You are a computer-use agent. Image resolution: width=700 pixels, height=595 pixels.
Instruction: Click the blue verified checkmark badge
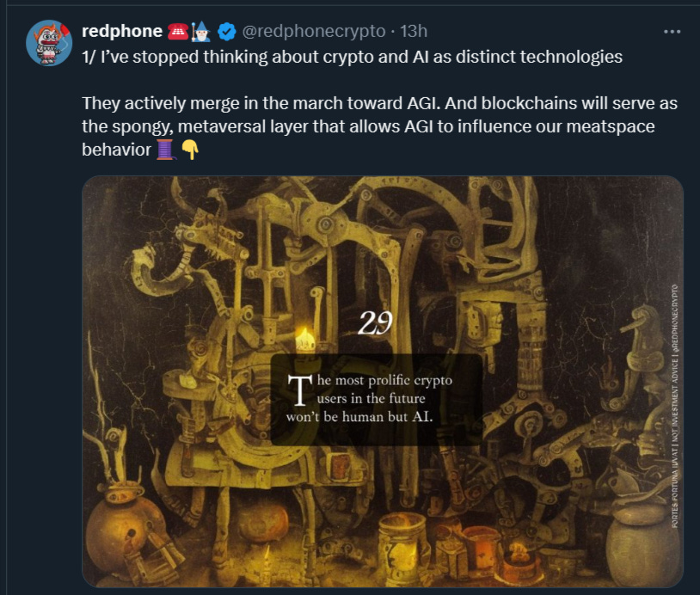[227, 32]
